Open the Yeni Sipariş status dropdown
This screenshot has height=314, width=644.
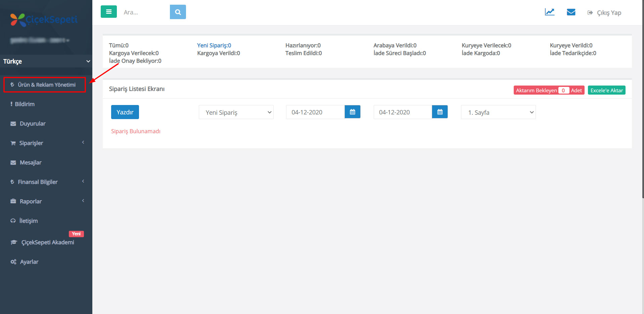236,112
